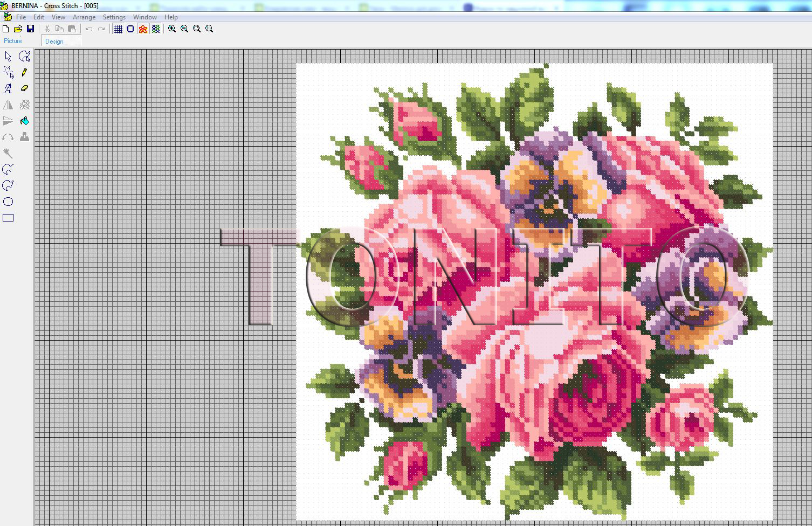Image resolution: width=812 pixels, height=526 pixels.
Task: Select the lettering A text tool
Action: click(8, 88)
